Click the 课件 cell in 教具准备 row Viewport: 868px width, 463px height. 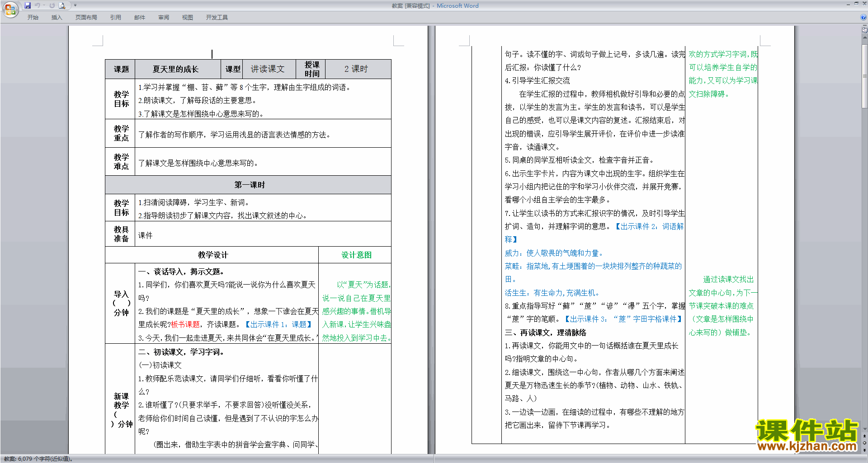(263, 234)
